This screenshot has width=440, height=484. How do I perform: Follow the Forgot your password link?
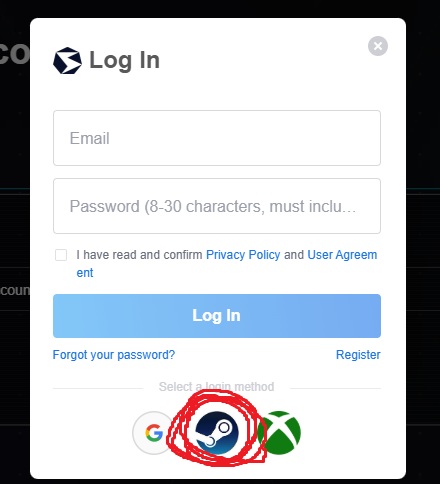tap(114, 355)
